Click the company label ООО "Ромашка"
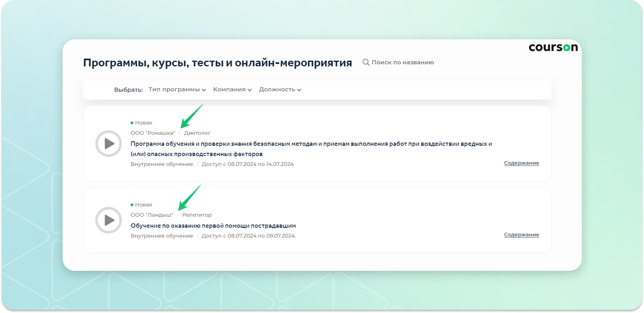The height and width of the screenshot is (313, 644). tap(153, 133)
